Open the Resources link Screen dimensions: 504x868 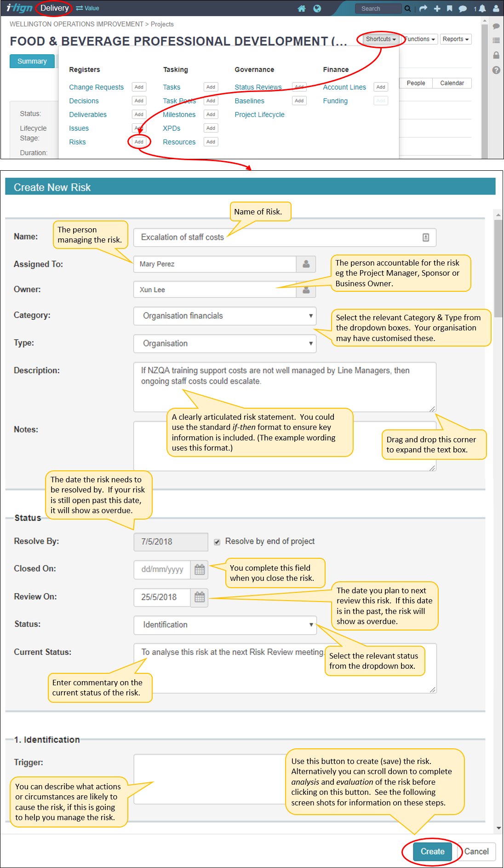point(179,142)
